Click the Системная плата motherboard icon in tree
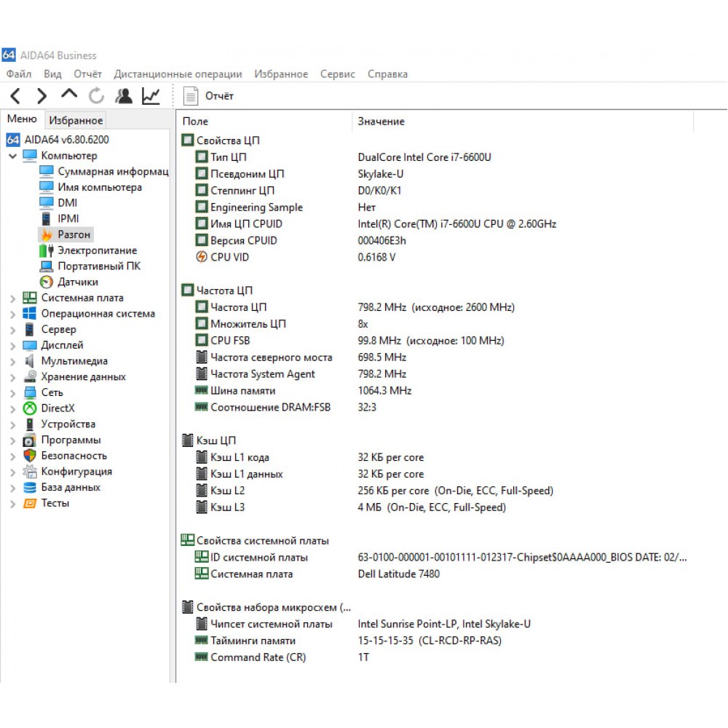 [x=30, y=298]
